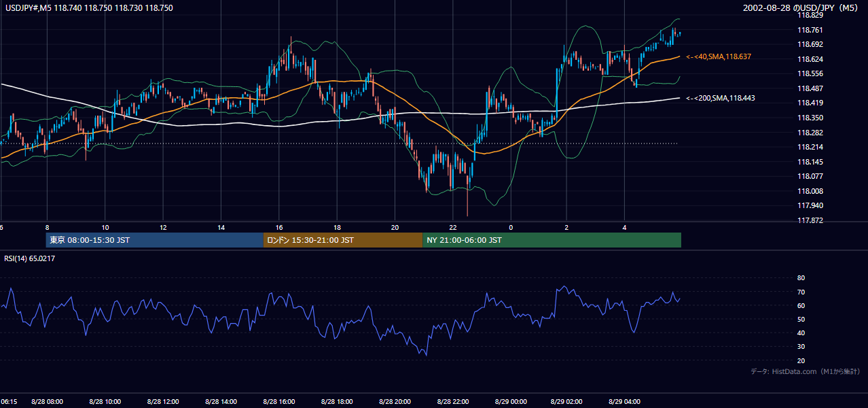The width and height of the screenshot is (868, 408).
Task: Click price axis value 118.214
Action: pyautogui.click(x=811, y=147)
